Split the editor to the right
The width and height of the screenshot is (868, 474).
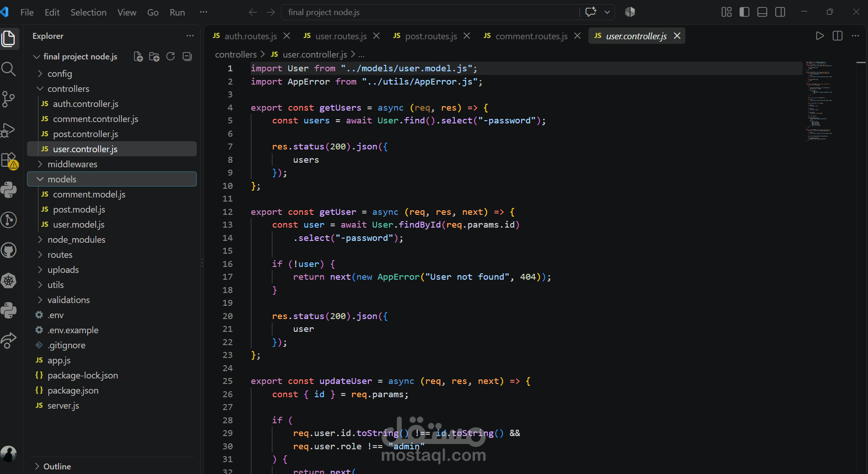[x=837, y=36]
